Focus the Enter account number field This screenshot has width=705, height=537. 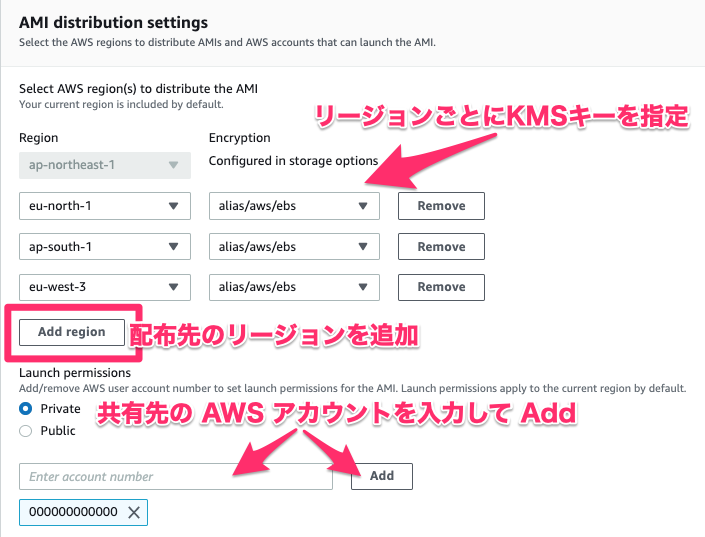point(176,477)
